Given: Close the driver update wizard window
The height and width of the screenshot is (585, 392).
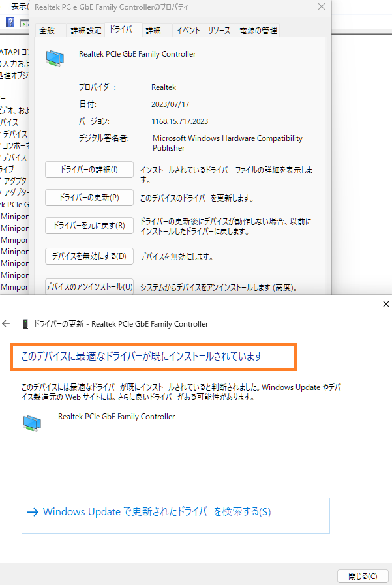Looking at the screenshot, I should (x=386, y=304).
